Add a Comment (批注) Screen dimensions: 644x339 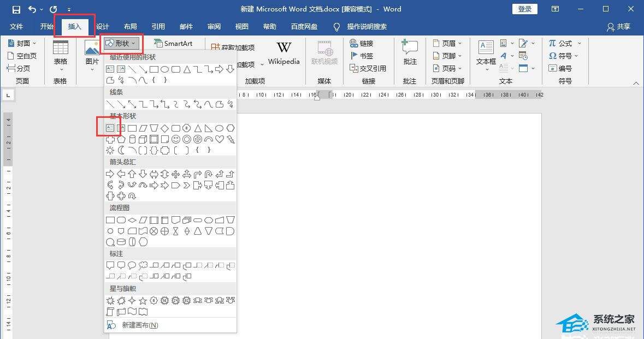pyautogui.click(x=410, y=52)
